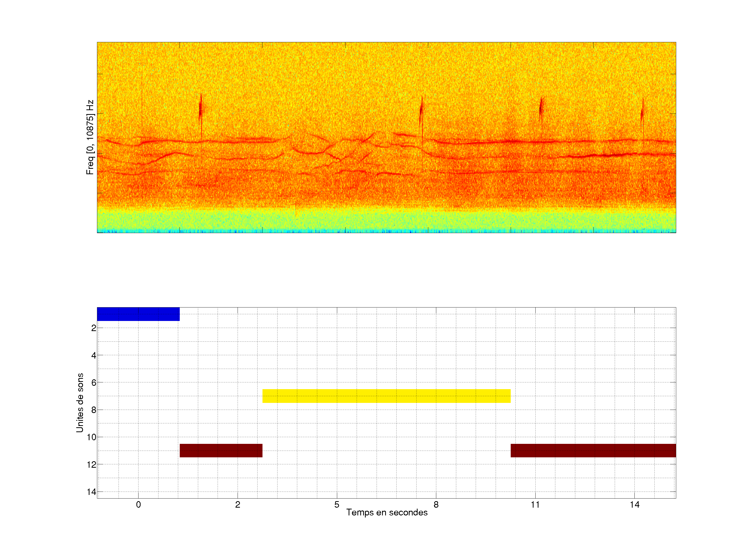
Task: Click the second red vertical spike in the spectrogram
Action: (421, 110)
